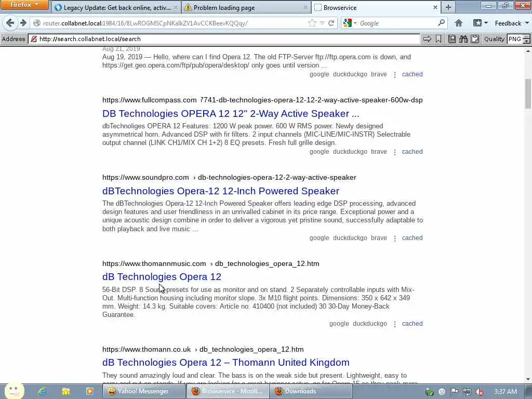Click the scrollbar down arrow
Viewport: 532px width, 399px height.
[x=528, y=379]
